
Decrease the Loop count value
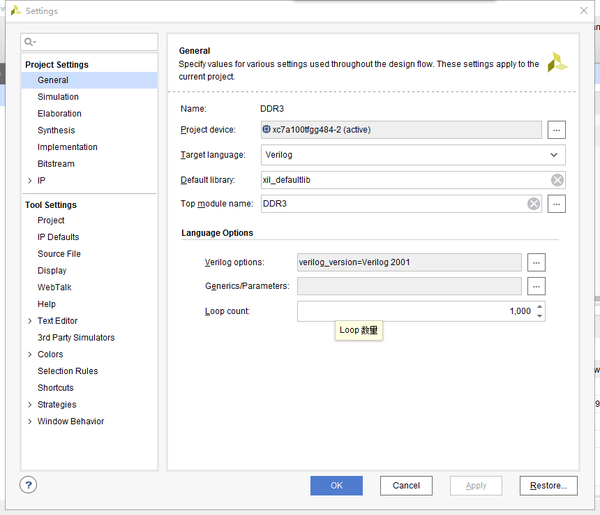(540, 316)
